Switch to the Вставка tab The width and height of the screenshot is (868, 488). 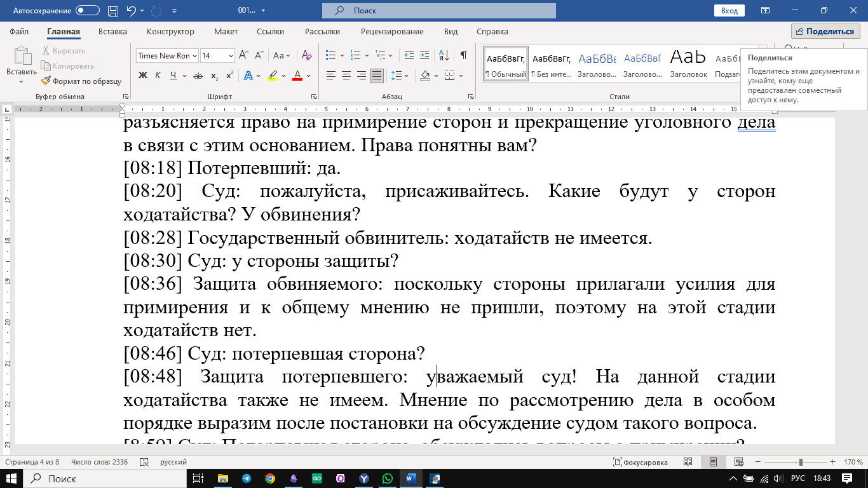point(112,31)
